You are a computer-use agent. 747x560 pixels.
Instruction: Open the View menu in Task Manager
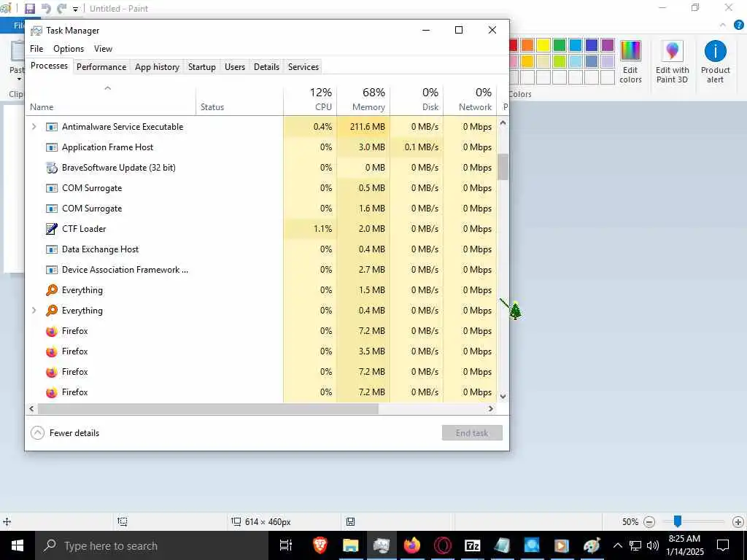point(103,49)
